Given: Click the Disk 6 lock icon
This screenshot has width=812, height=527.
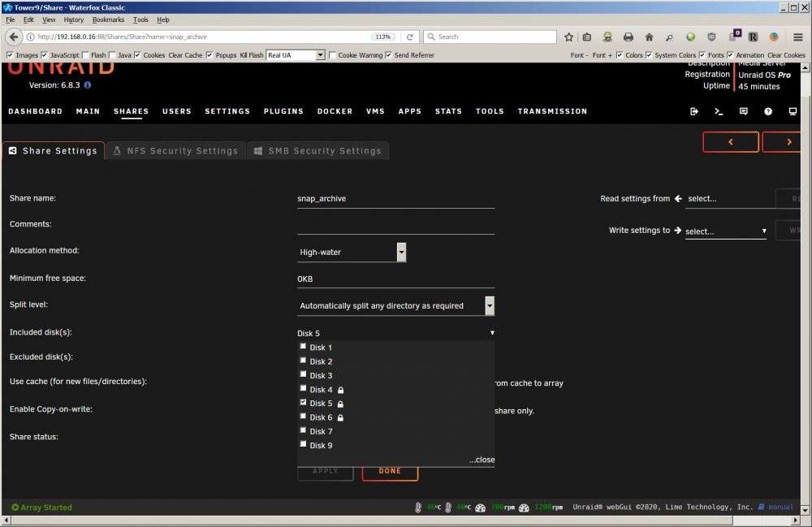Looking at the screenshot, I should pos(341,417).
